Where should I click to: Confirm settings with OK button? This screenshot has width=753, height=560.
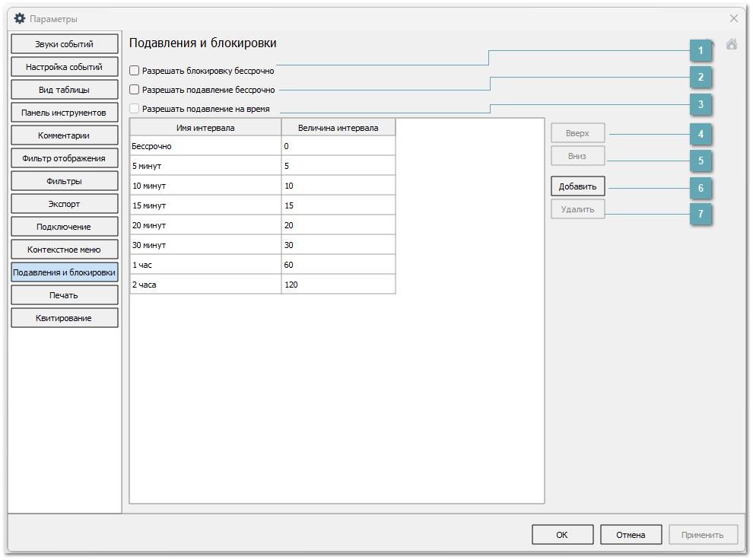pyautogui.click(x=562, y=535)
